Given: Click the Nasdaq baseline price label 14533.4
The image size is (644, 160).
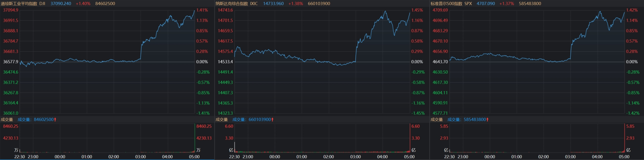Looking at the screenshot, I should [x=225, y=62].
